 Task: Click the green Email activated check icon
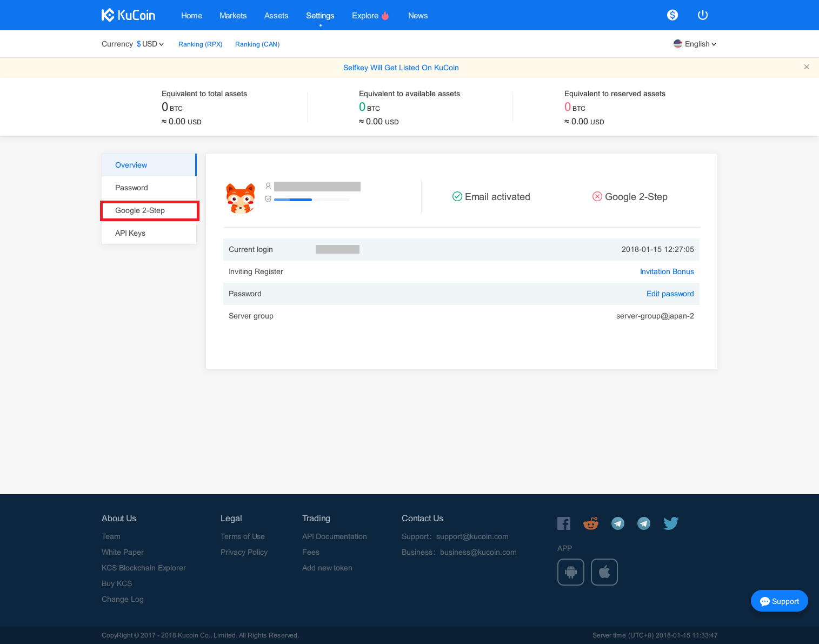[457, 196]
